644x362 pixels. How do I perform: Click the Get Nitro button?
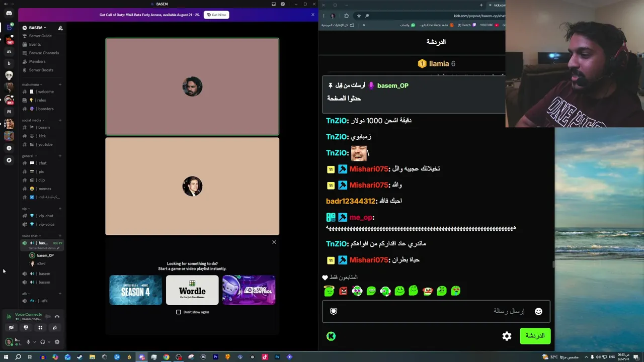(x=217, y=15)
